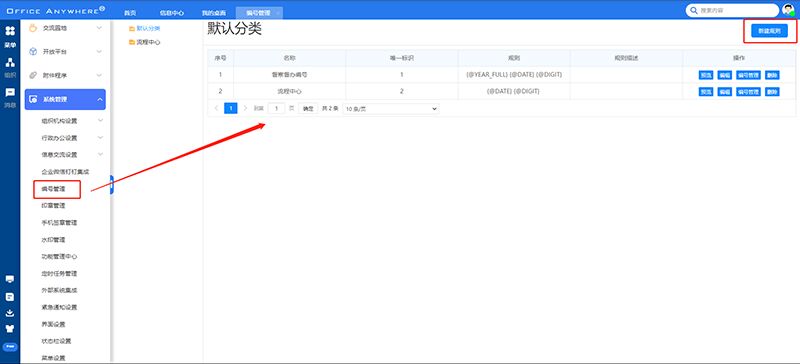This screenshot has width=800, height=364.
Task: Click 编辑 button in 流程中心 row
Action: (724, 92)
